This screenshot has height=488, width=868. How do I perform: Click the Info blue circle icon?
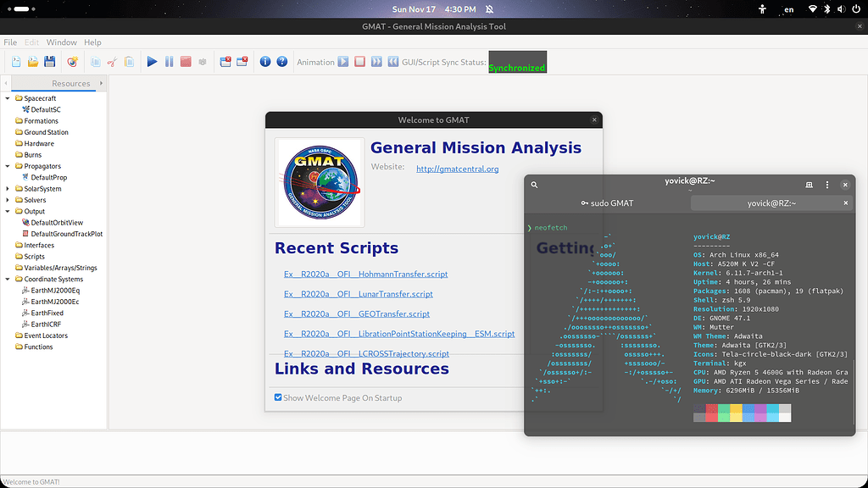pos(264,61)
